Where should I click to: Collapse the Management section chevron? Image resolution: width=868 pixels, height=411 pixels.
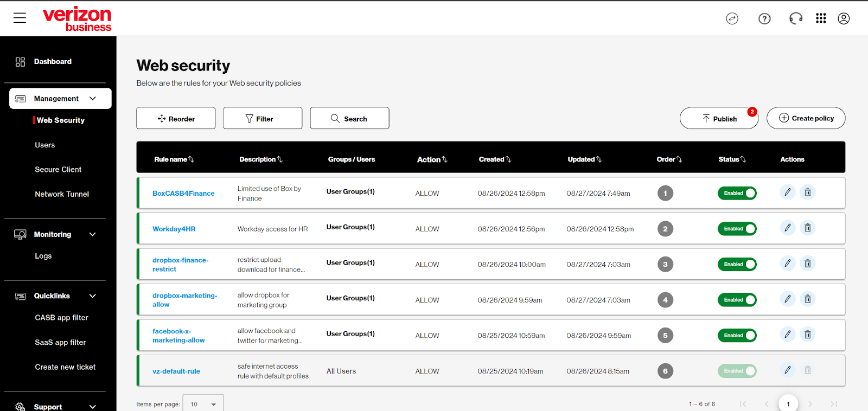pos(93,99)
